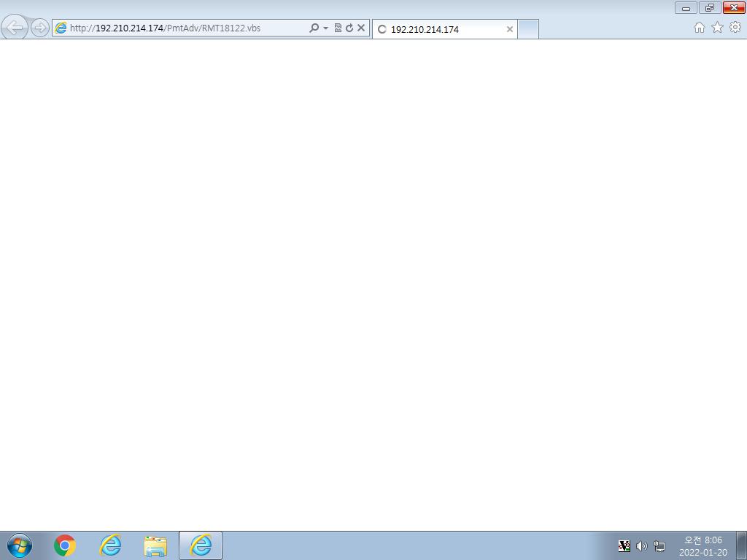
Task: Click the Show desktop strip at taskbar end
Action: tap(741, 545)
